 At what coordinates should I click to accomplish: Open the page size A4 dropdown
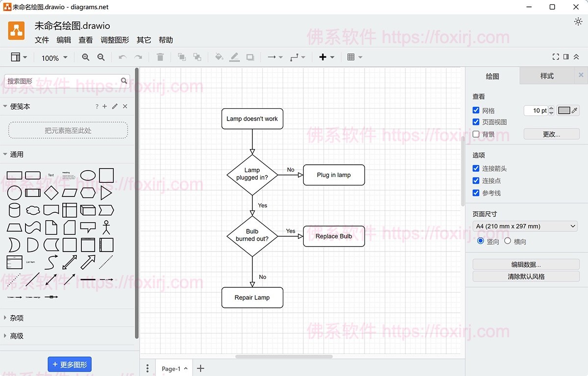click(525, 226)
